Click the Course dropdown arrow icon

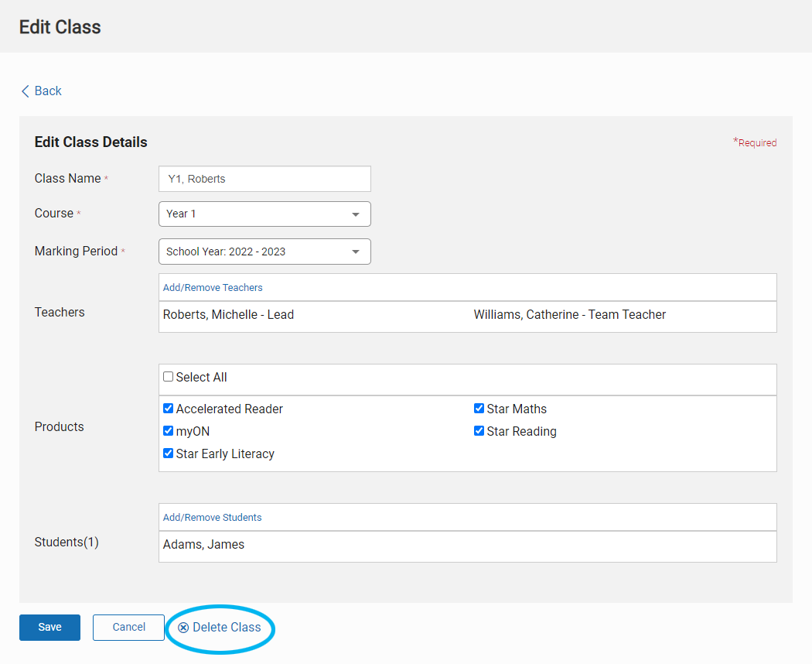click(356, 214)
